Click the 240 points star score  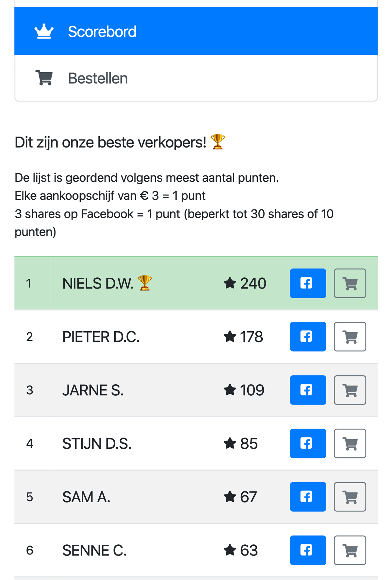(x=245, y=283)
